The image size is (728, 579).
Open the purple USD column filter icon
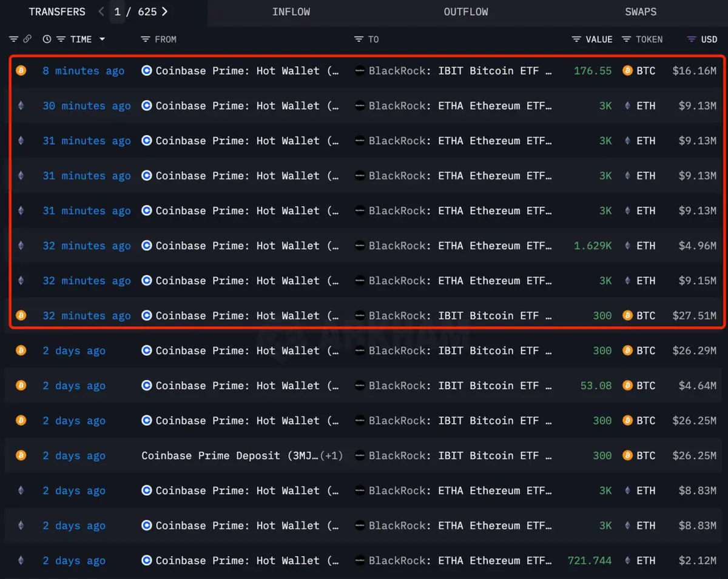pyautogui.click(x=691, y=39)
